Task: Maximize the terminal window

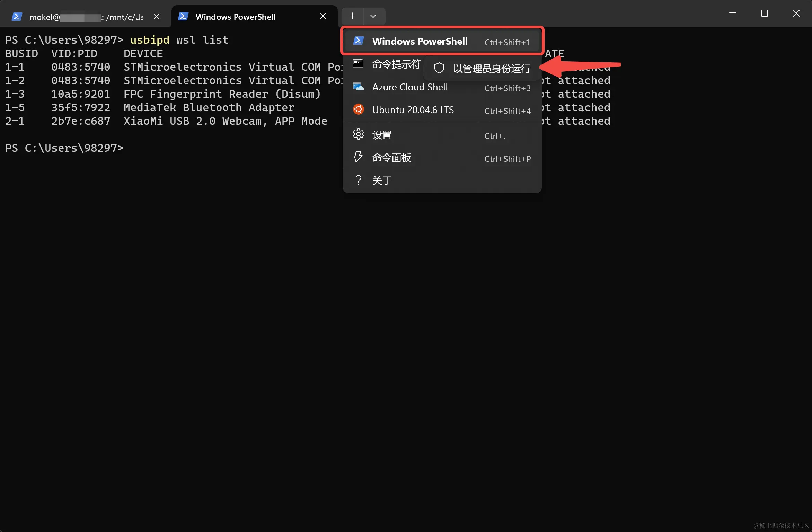Action: 764,14
